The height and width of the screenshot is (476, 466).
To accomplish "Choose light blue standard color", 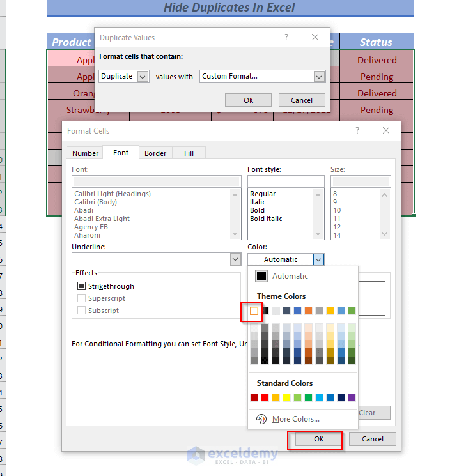I will [319, 397].
